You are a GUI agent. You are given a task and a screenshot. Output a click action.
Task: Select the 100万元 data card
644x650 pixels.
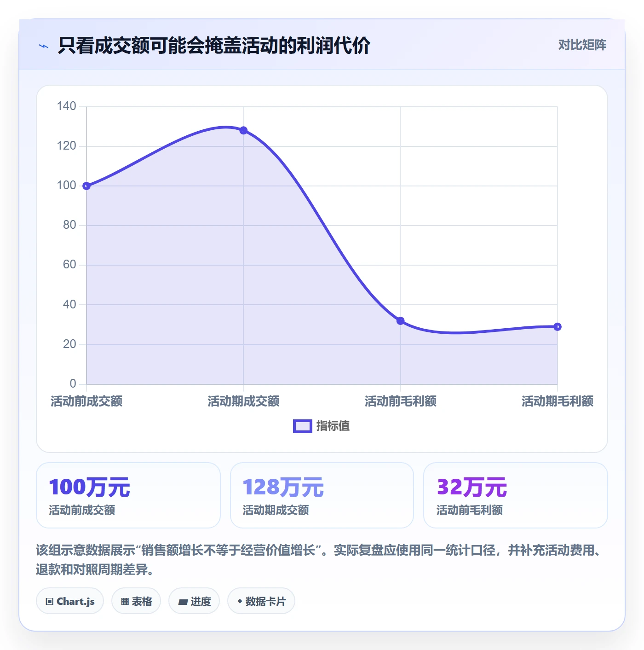[128, 495]
